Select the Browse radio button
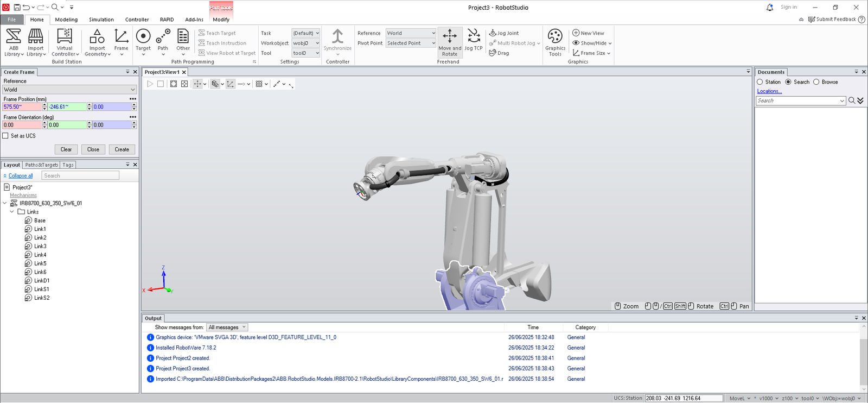This screenshot has height=403, width=868. [816, 82]
